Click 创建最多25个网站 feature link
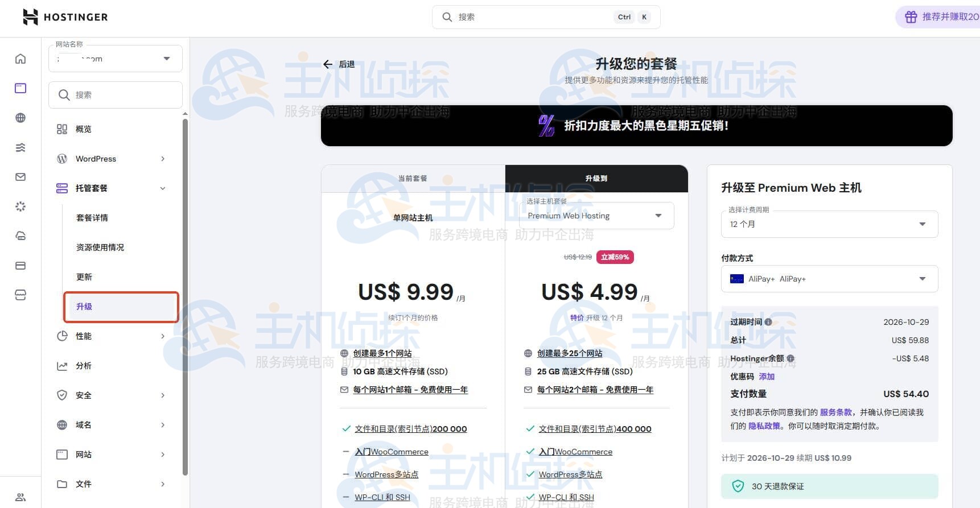980x508 pixels. 570,353
